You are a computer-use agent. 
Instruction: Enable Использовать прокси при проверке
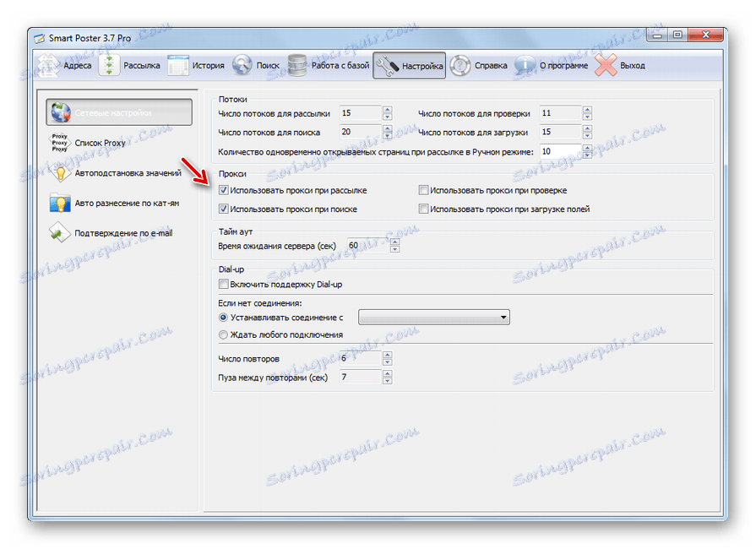[x=423, y=190]
